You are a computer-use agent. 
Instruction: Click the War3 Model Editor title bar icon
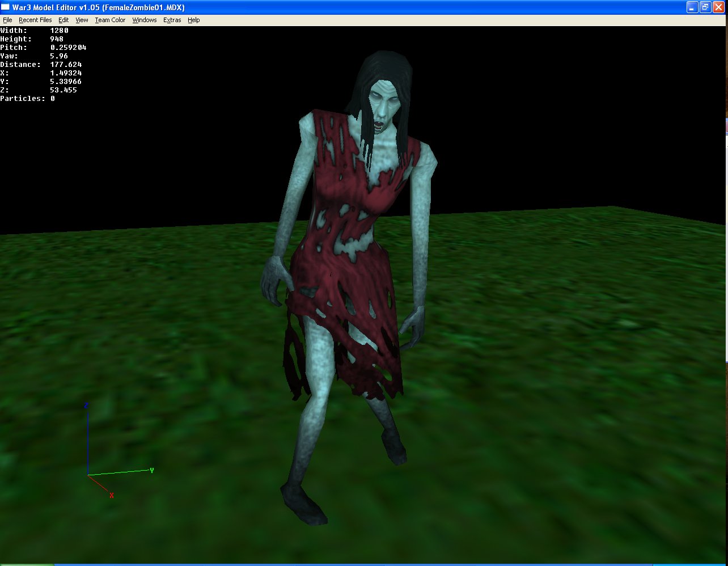(6, 7)
